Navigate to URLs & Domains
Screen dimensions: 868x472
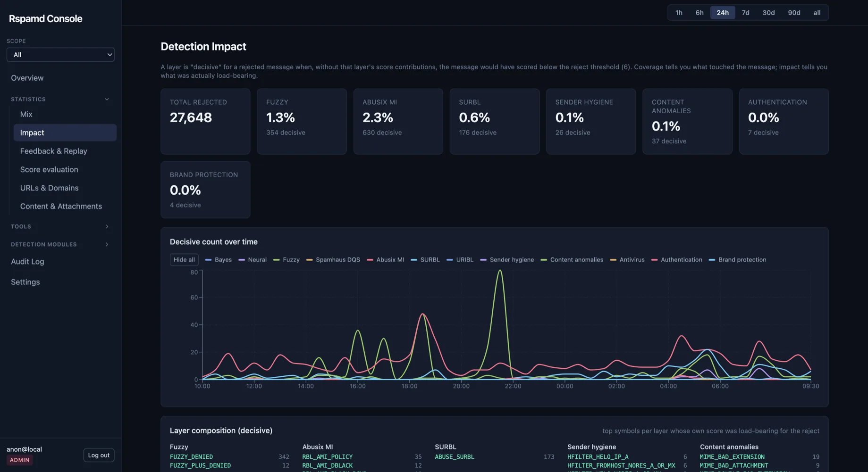(x=50, y=188)
